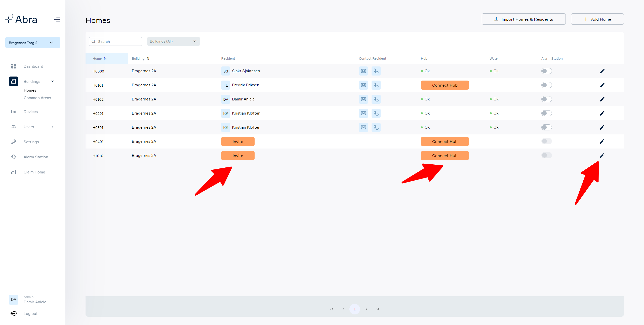Email resident Kristian Kløften for H0201

pyautogui.click(x=363, y=113)
